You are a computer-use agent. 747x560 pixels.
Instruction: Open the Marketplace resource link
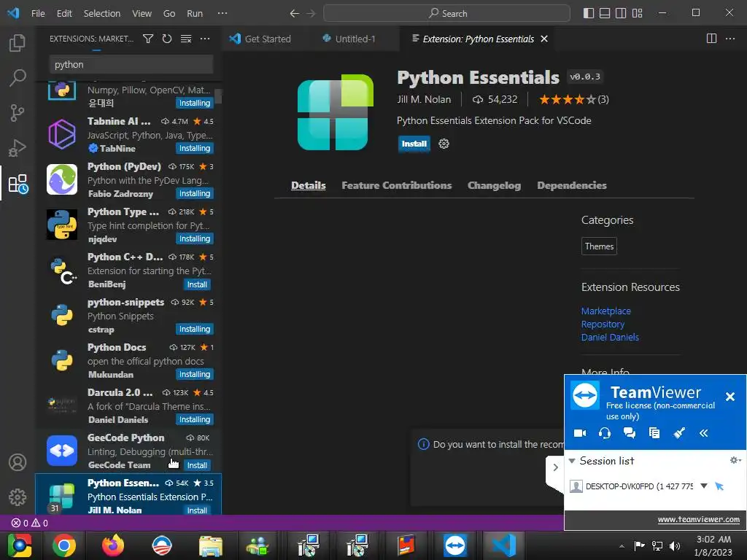(605, 311)
